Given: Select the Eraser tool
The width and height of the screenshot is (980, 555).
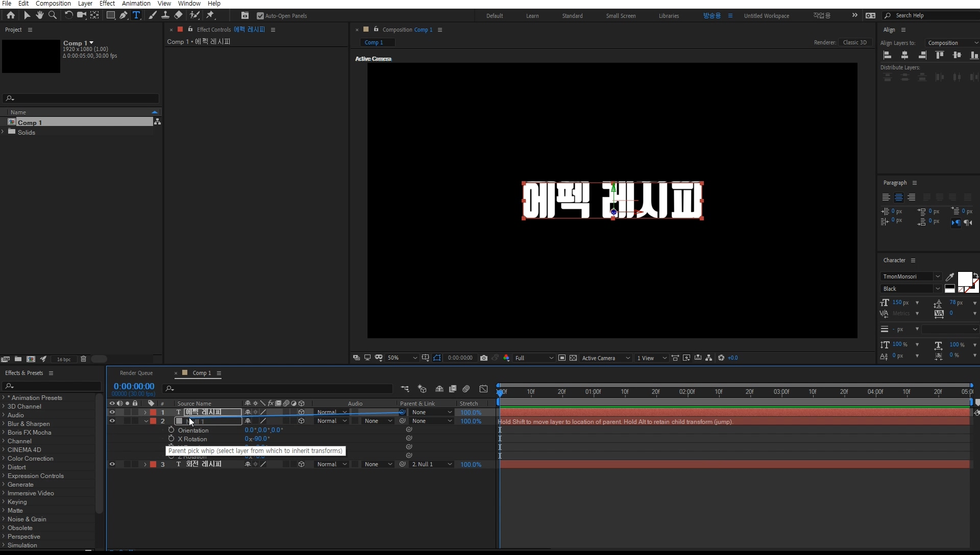Looking at the screenshot, I should click(x=178, y=15).
